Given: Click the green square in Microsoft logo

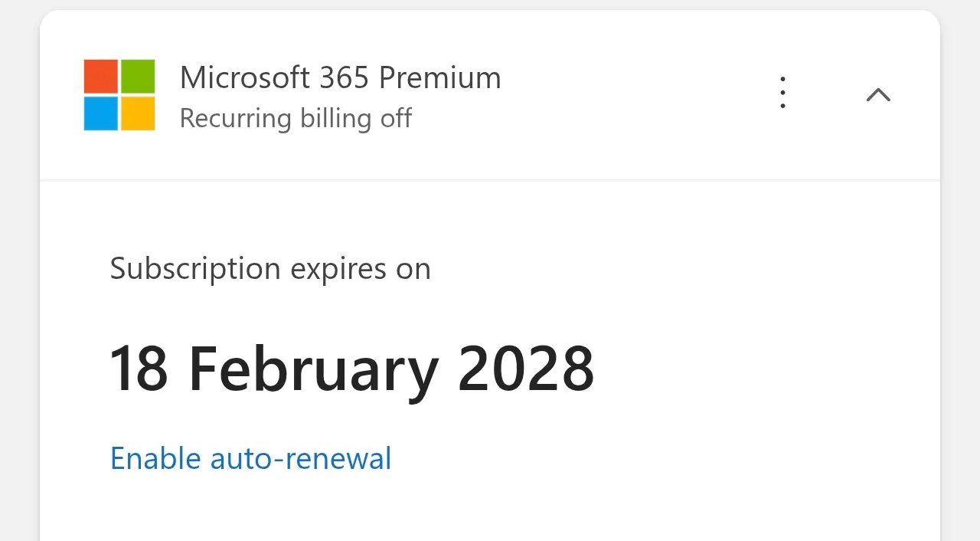Looking at the screenshot, I should pyautogui.click(x=138, y=77).
